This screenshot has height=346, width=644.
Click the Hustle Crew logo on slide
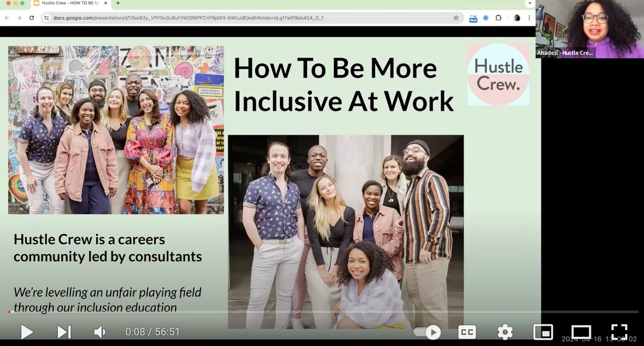point(498,74)
